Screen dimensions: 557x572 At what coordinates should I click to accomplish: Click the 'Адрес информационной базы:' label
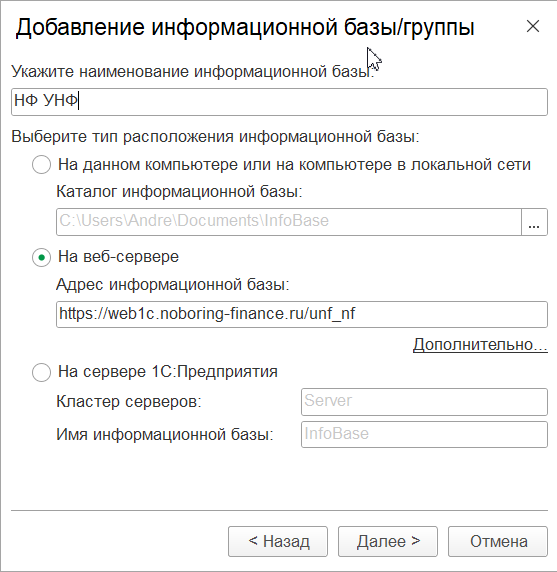(x=173, y=285)
